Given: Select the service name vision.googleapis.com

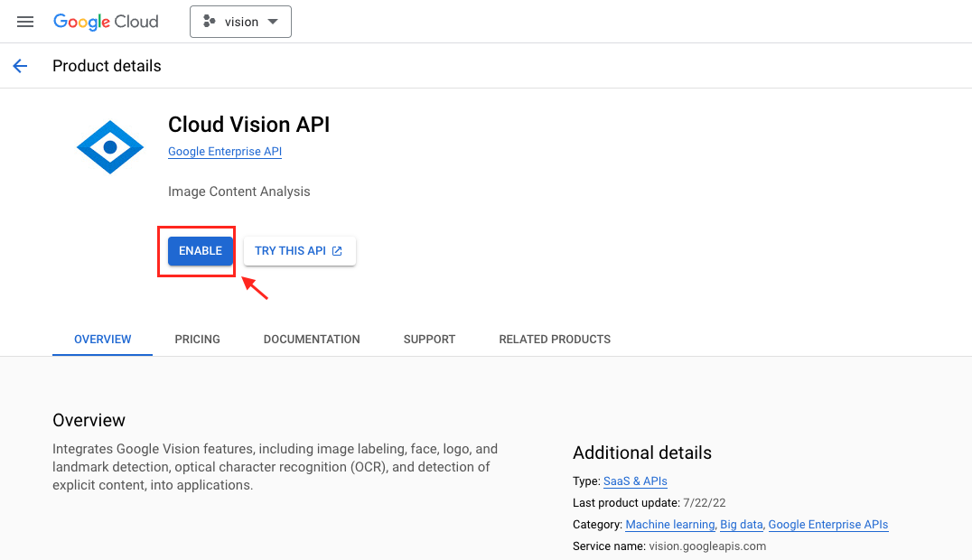Looking at the screenshot, I should 707,546.
